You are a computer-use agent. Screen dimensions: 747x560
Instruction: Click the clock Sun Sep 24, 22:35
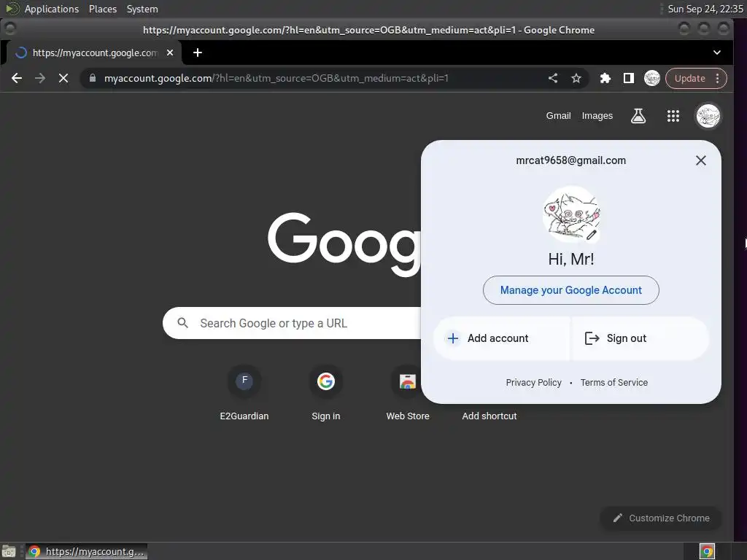705,9
